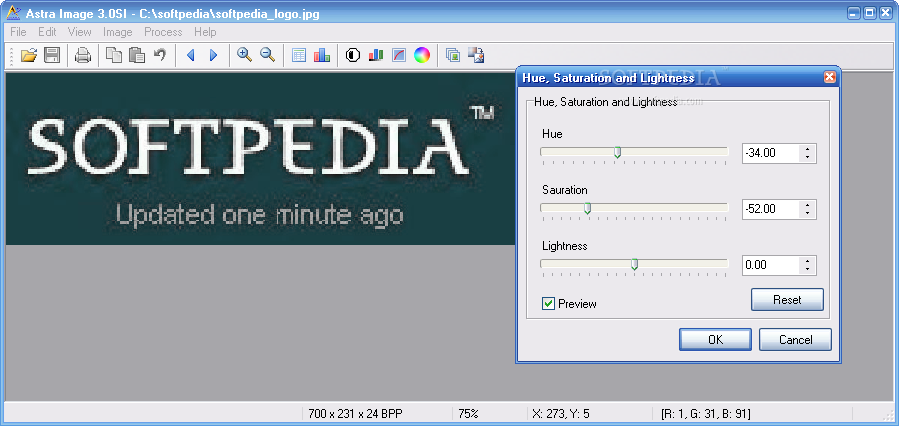Increase Lightness value with the up spinner
This screenshot has height=426, width=899.
click(807, 261)
